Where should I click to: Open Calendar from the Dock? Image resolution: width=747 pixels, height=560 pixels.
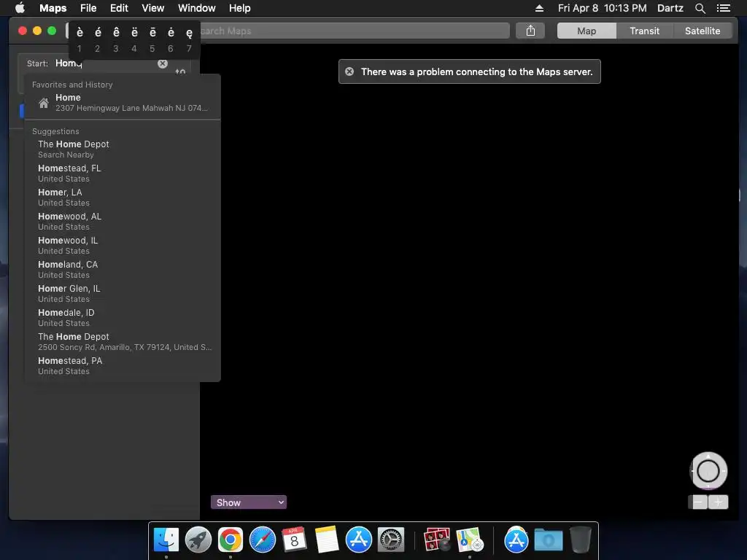[x=295, y=540]
